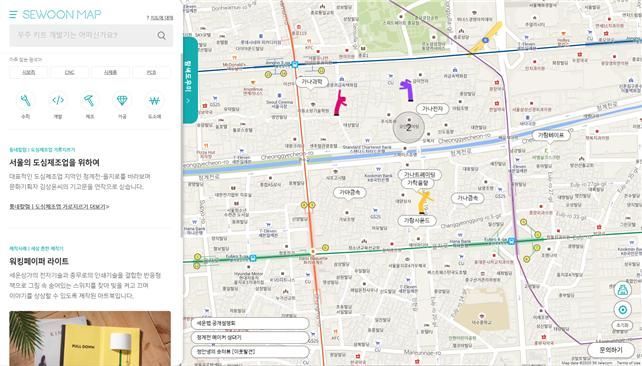Click the suggested keyword between CNC and PCB
Screen dimensions: 642x366
click(111, 72)
